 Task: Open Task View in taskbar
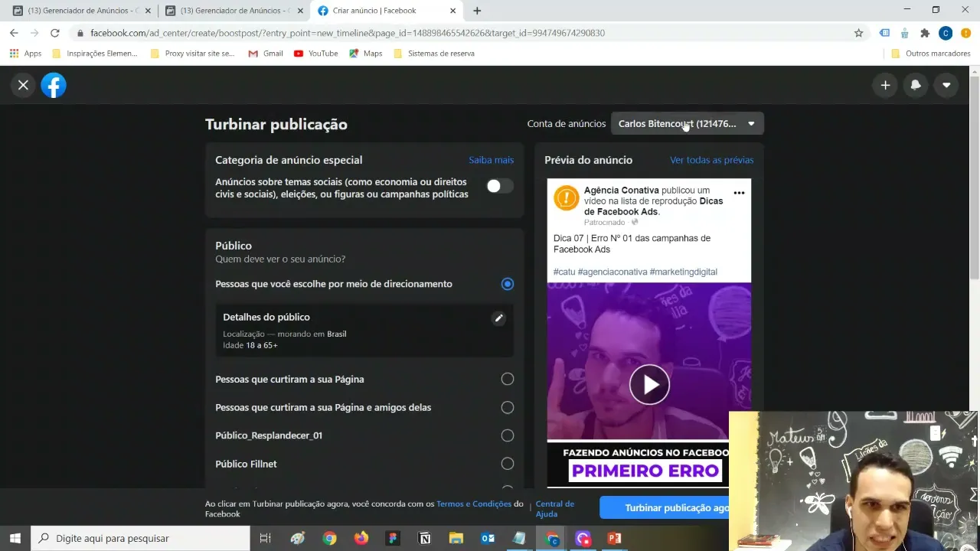265,538
